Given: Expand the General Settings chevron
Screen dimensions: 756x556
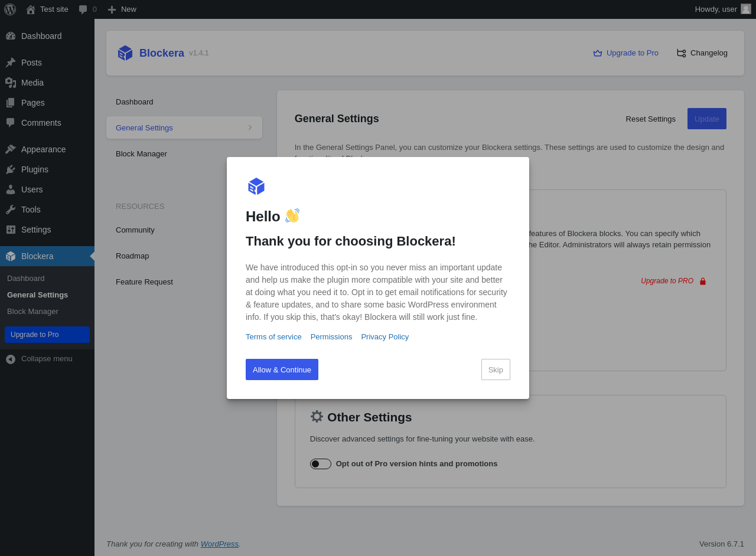Looking at the screenshot, I should (250, 127).
